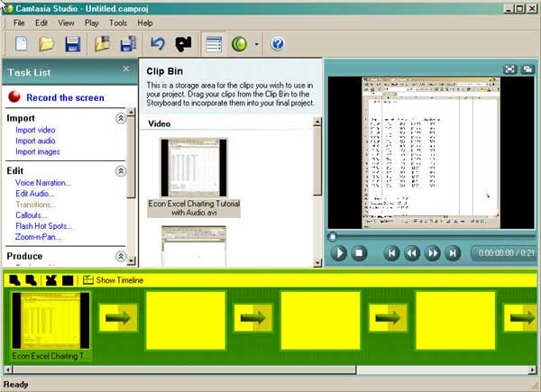Open the Edit menu

[41, 23]
